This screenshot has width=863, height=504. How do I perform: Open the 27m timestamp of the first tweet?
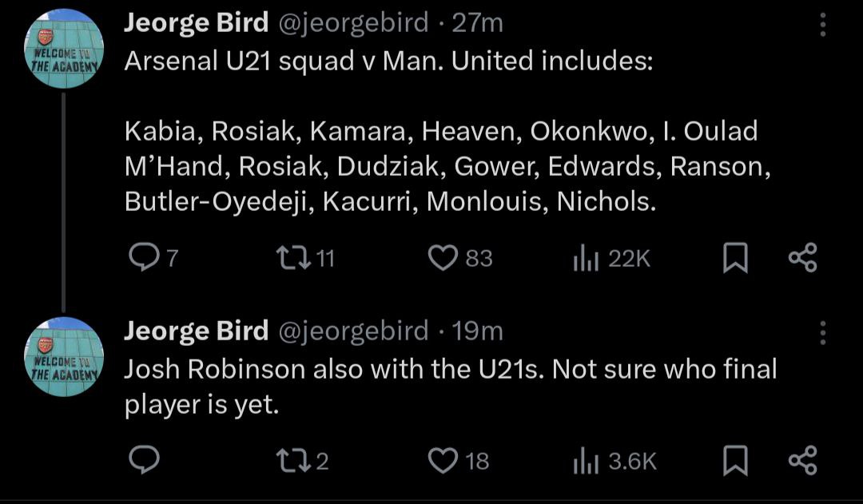478,23
